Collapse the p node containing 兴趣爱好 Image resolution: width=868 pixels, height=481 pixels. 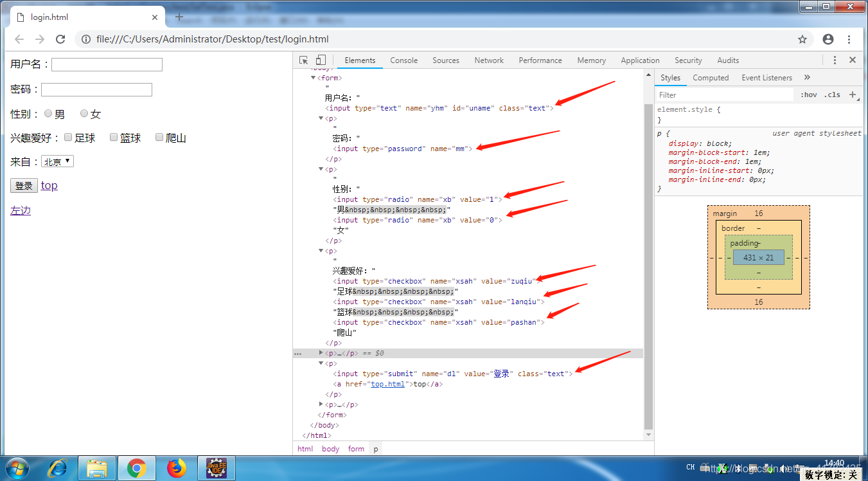point(321,251)
